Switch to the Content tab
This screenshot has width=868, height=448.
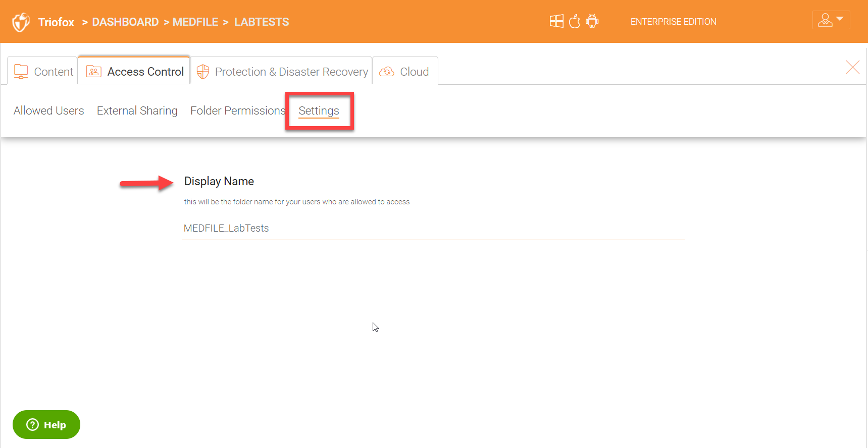43,72
